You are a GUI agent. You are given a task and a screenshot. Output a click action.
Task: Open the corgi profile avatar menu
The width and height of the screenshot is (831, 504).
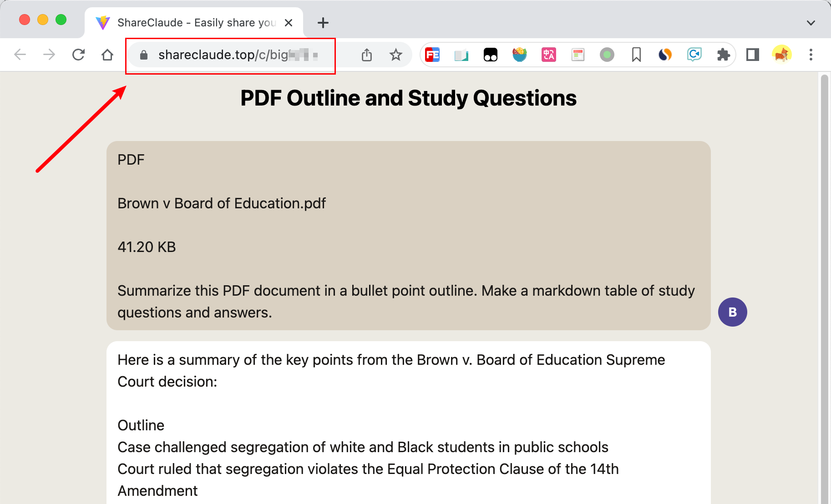(x=781, y=55)
